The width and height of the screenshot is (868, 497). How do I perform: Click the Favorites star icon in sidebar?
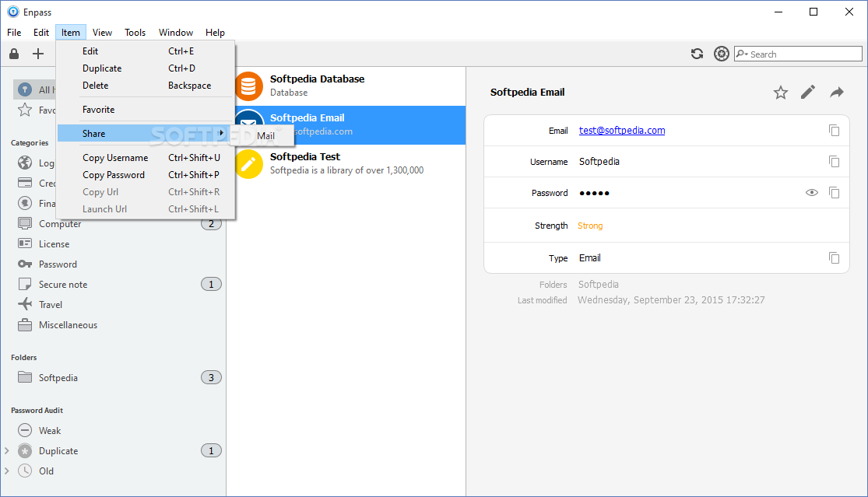click(25, 110)
